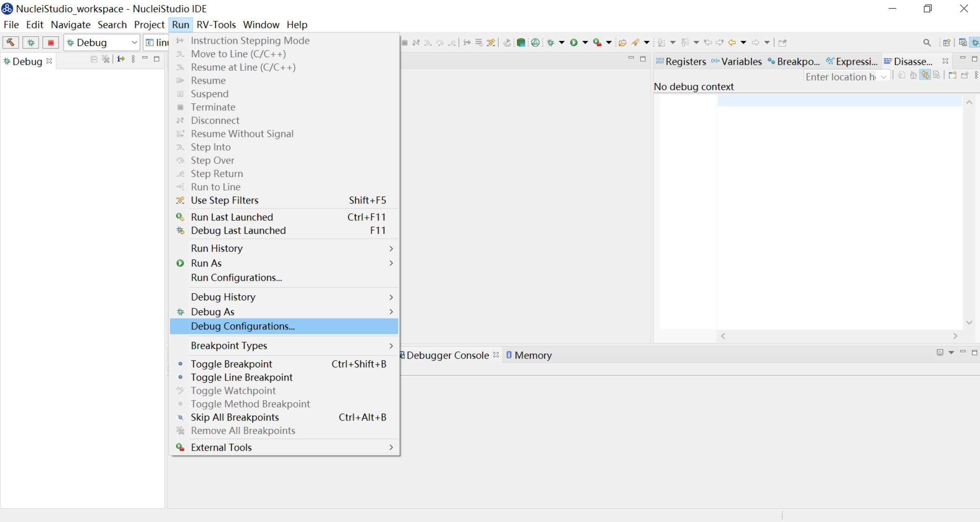Open the Window menu

261,25
